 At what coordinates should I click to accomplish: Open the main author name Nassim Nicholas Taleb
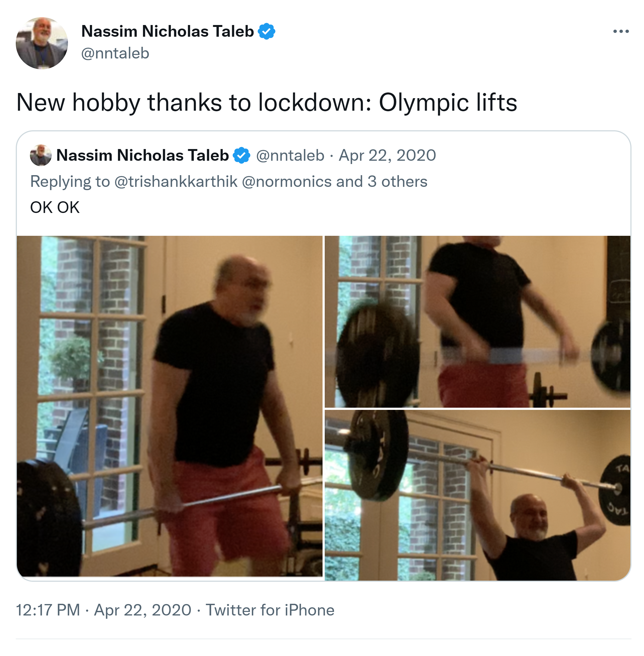click(168, 32)
